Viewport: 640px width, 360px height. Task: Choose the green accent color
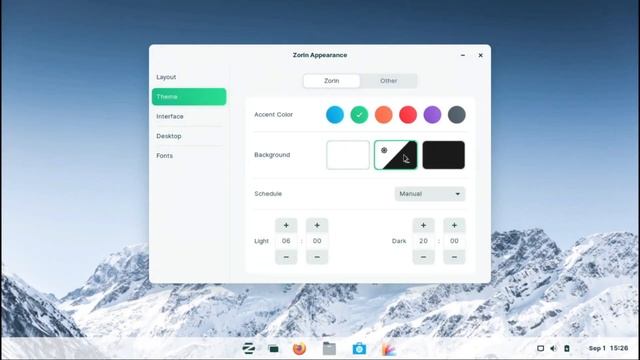pos(359,115)
